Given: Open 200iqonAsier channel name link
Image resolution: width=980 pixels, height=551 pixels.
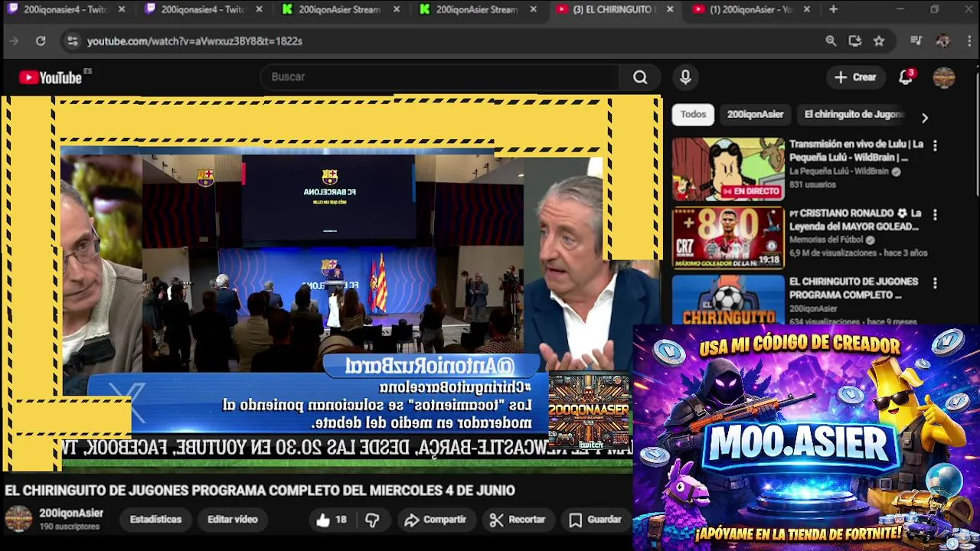Looking at the screenshot, I should [71, 514].
